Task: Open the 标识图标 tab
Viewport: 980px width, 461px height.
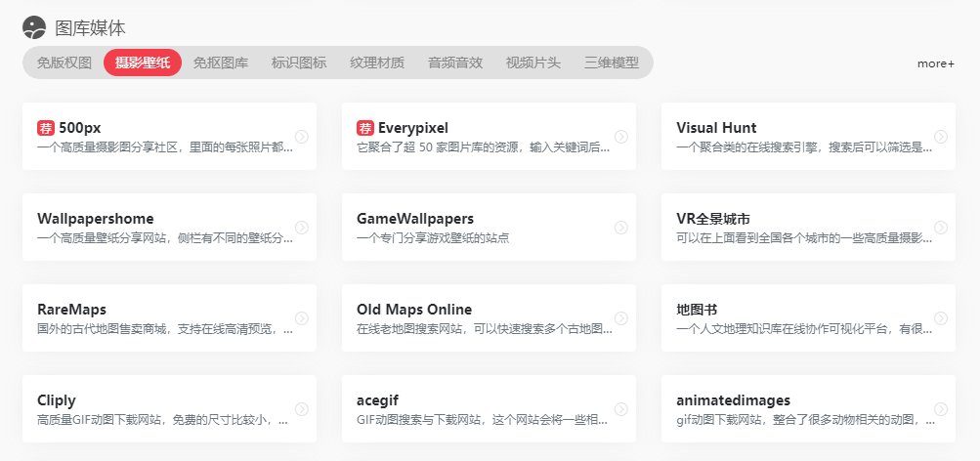Action: point(299,63)
